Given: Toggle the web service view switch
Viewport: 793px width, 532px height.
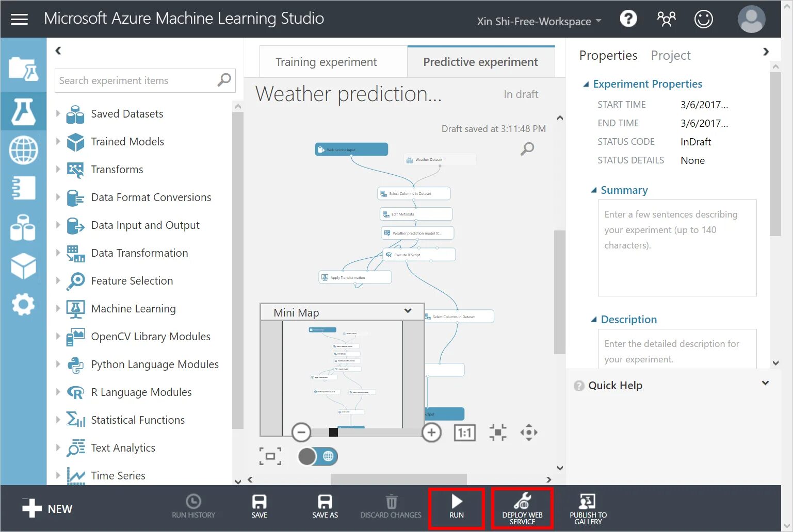Looking at the screenshot, I should [317, 456].
